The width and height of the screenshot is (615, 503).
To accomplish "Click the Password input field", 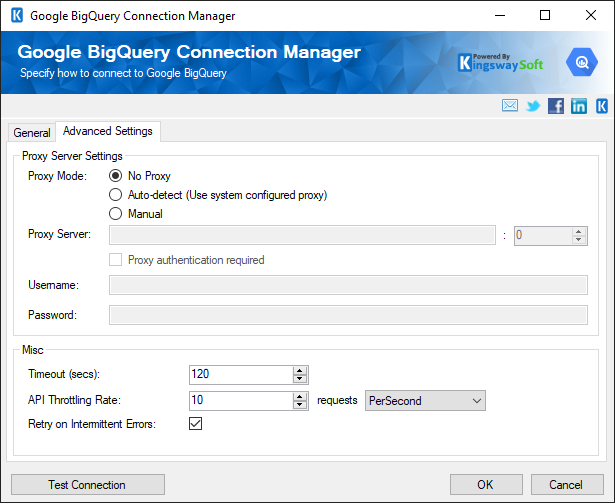I will (348, 315).
